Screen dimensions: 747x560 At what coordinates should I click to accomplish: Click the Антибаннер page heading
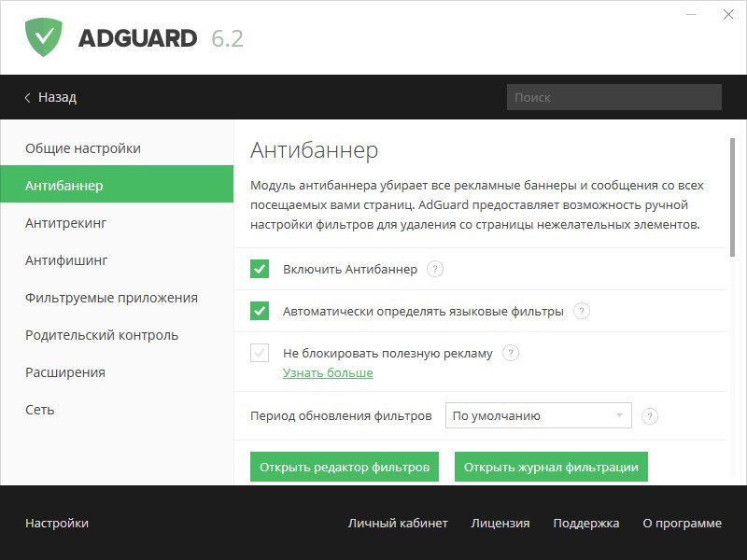point(315,150)
